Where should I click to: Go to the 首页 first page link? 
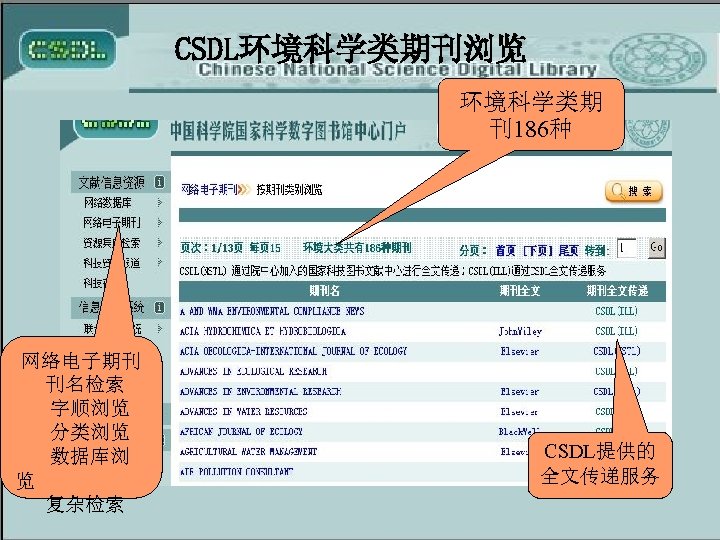pyautogui.click(x=506, y=250)
